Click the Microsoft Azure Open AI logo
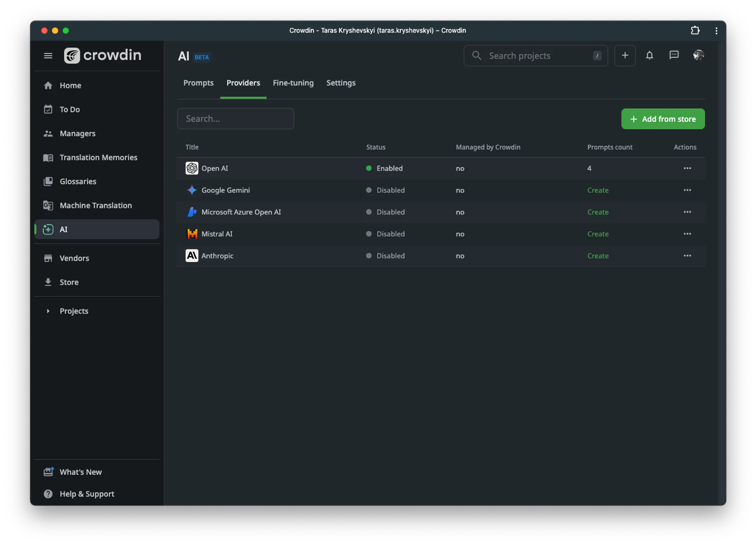 point(192,212)
